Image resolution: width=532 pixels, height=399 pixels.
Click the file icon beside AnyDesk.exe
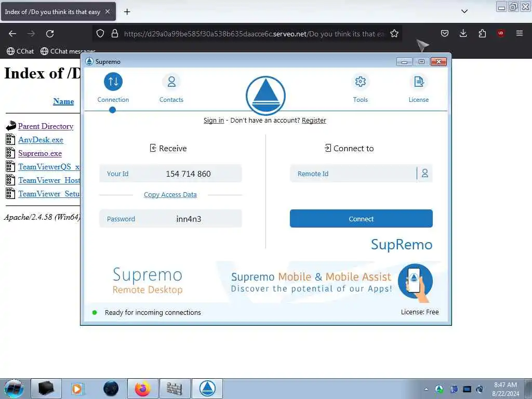click(x=10, y=139)
